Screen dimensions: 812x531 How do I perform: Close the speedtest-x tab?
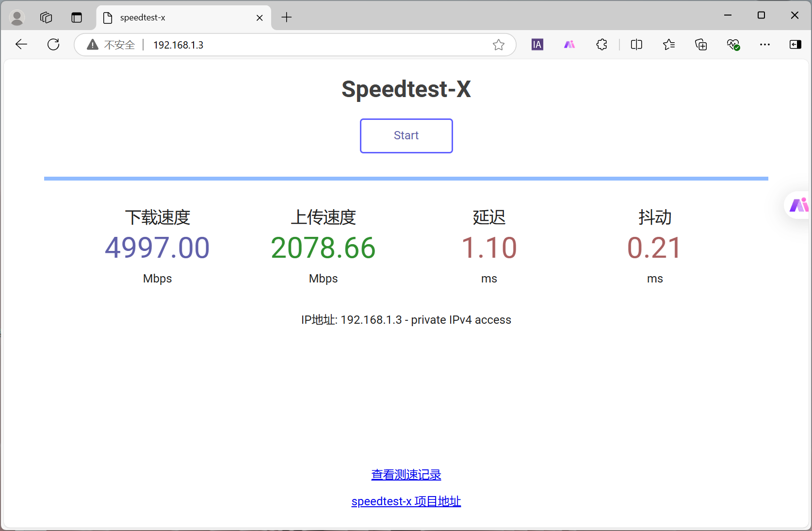point(260,17)
